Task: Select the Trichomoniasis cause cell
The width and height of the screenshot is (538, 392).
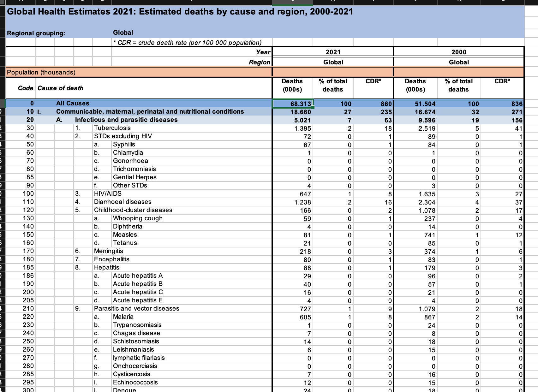Action: coord(134,169)
